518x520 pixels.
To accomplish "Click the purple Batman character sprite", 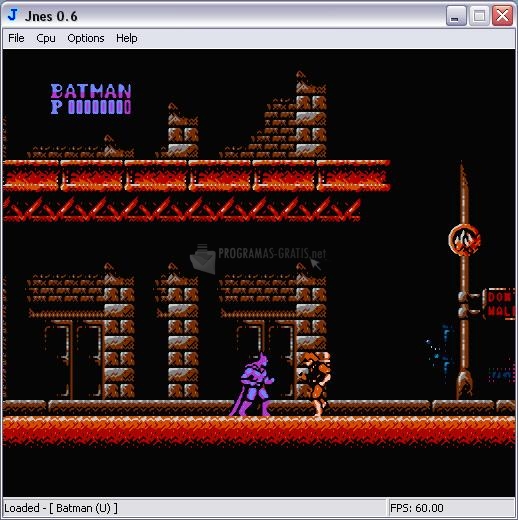I will [252, 384].
